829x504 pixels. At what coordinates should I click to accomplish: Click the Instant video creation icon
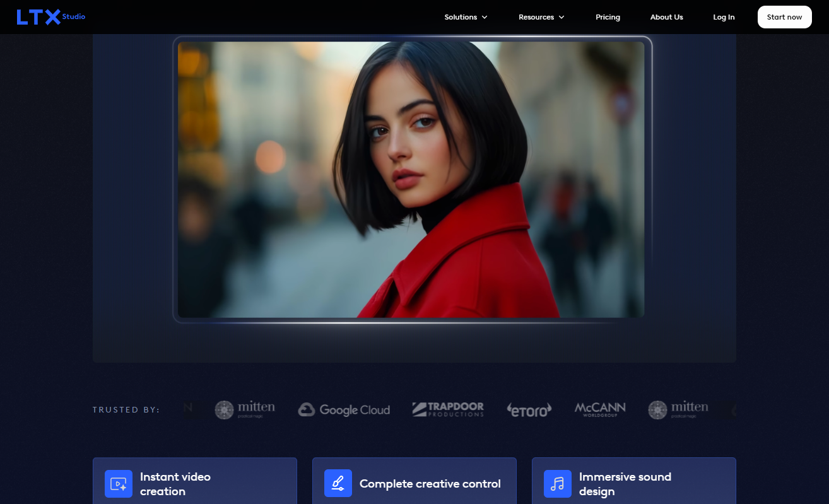pyautogui.click(x=119, y=484)
